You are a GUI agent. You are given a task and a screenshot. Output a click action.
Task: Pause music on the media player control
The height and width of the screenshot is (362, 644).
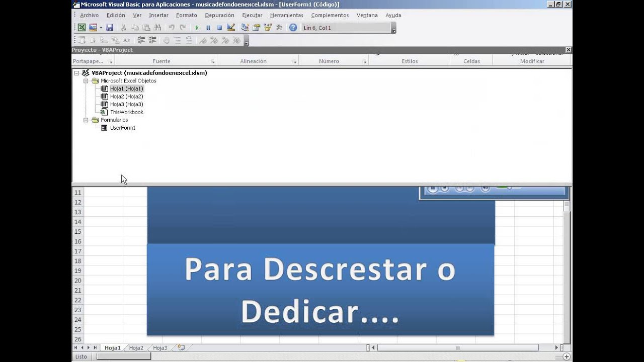point(433,189)
